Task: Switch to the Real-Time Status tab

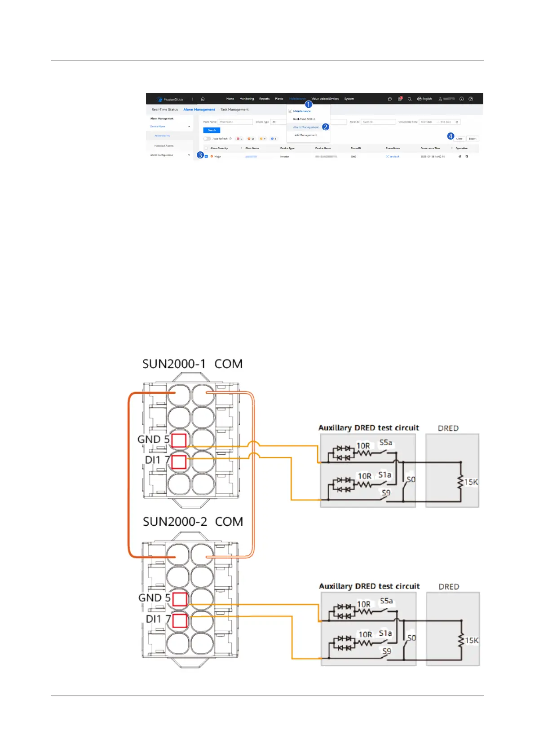Action: pos(164,110)
